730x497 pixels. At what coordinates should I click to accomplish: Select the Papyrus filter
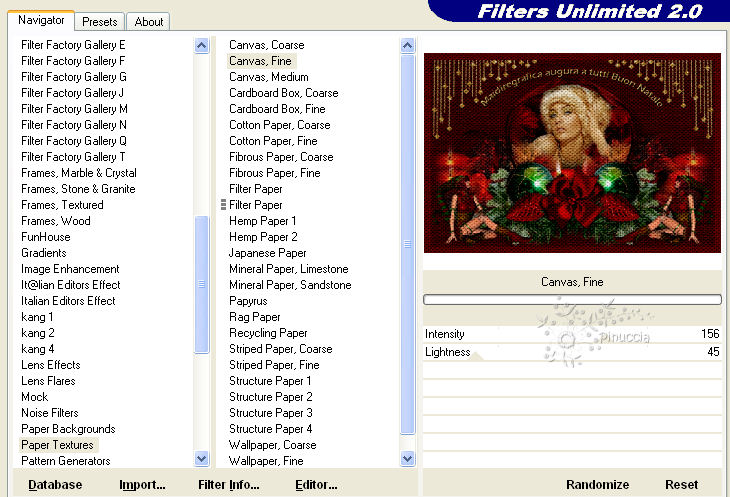(248, 301)
